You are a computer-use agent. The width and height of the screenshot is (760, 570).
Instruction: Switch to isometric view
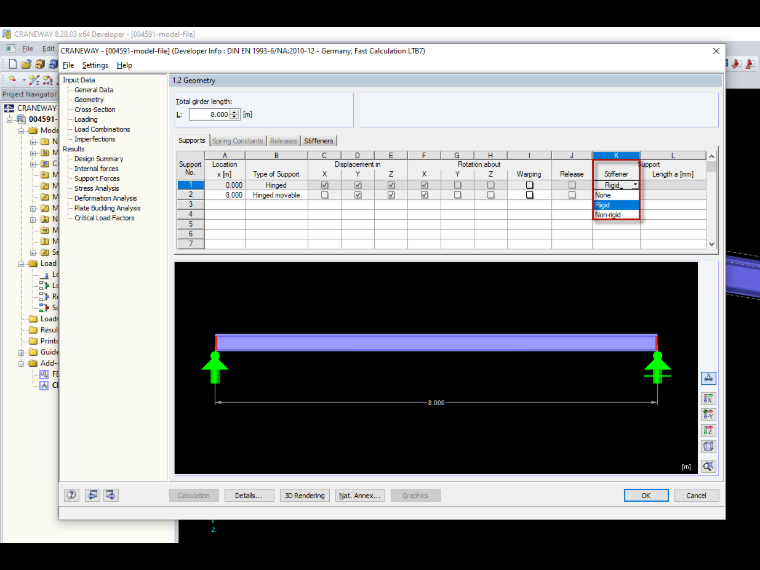tap(708, 446)
